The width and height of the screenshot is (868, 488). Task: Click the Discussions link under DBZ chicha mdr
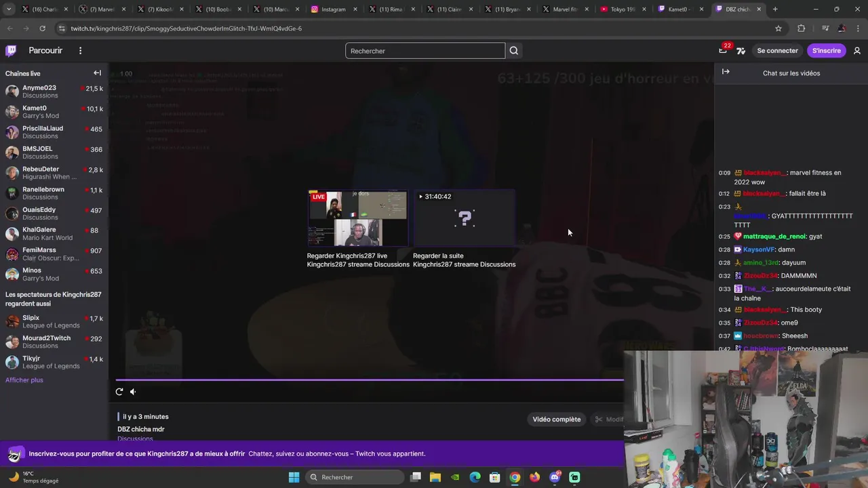pos(135,439)
